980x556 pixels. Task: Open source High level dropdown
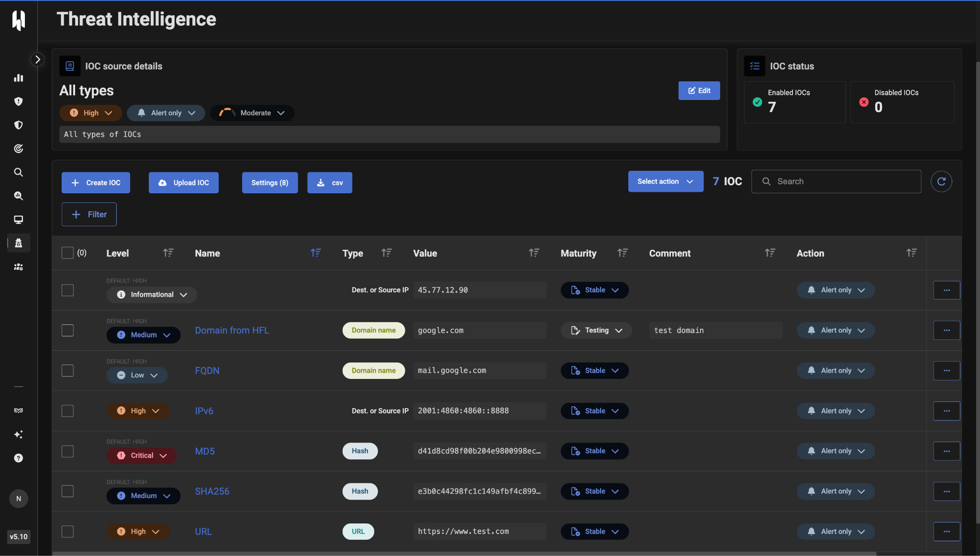click(x=90, y=113)
